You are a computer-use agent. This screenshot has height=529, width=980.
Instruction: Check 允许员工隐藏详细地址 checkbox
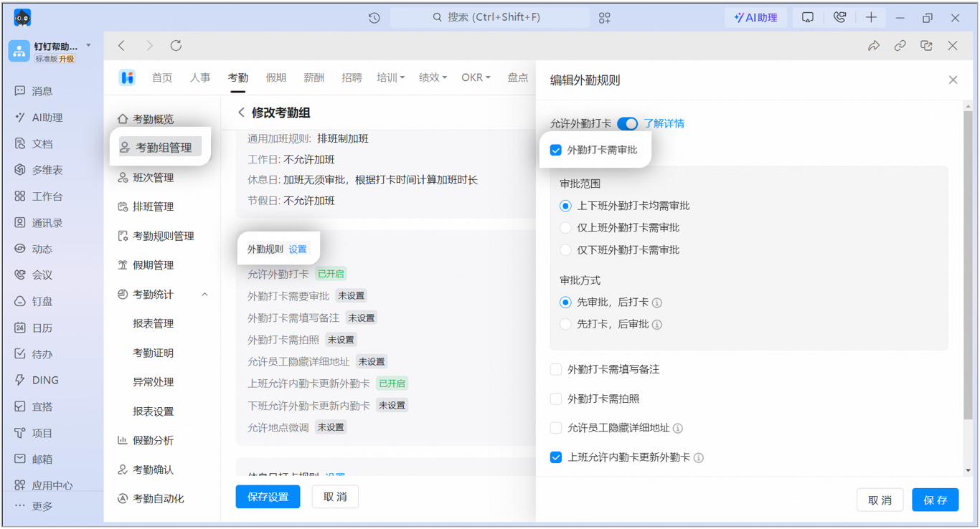556,428
